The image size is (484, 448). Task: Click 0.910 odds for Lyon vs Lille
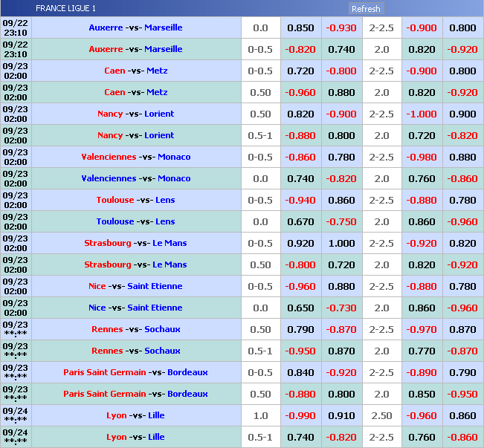[x=341, y=415]
